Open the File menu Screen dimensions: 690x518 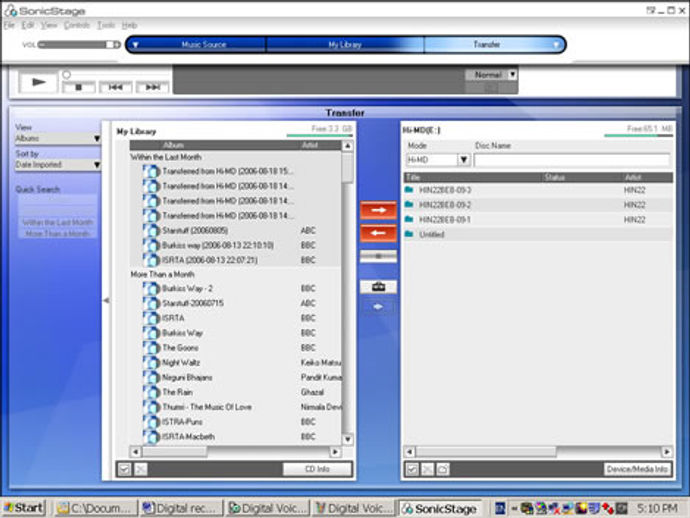pyautogui.click(x=9, y=25)
